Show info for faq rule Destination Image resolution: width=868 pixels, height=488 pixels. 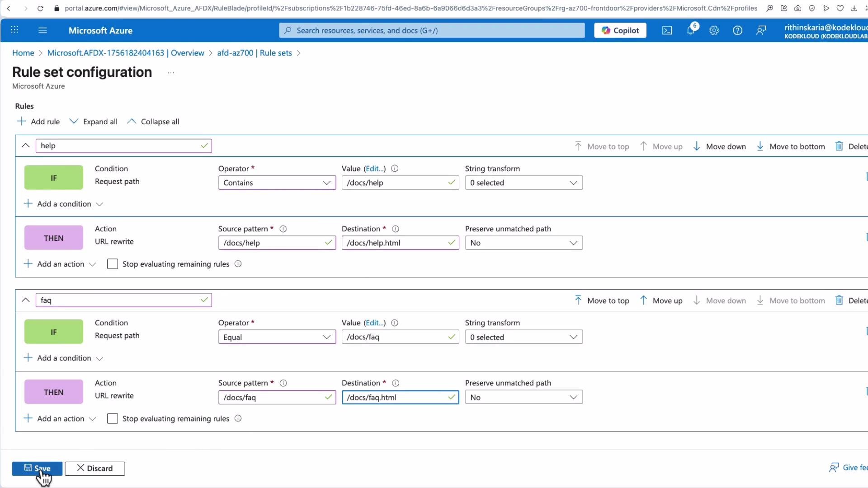[395, 383]
